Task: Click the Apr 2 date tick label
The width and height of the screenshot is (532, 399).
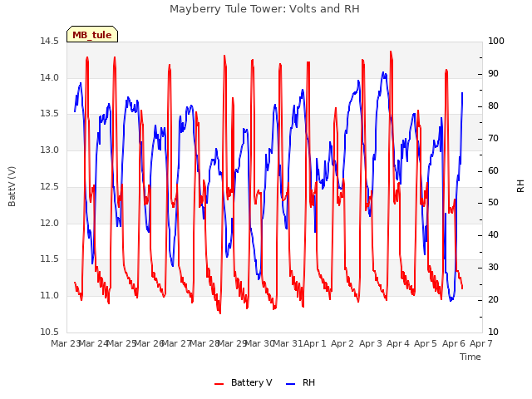Action: 342,343
